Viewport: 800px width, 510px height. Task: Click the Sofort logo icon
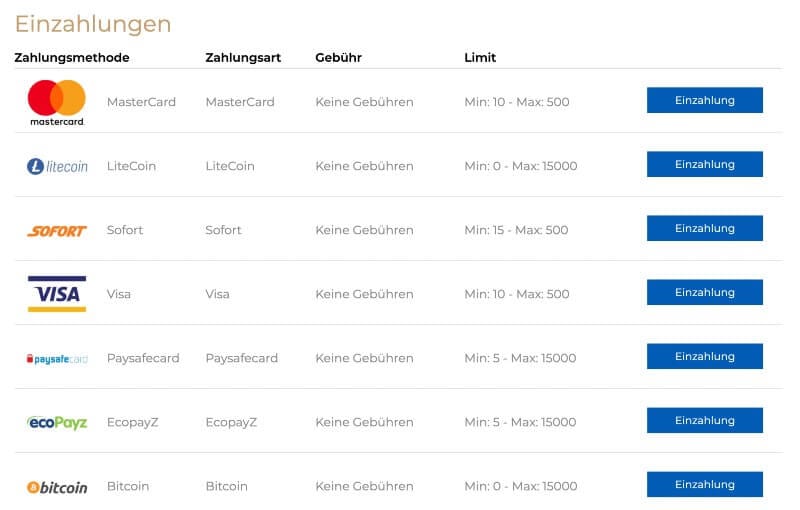(57, 230)
